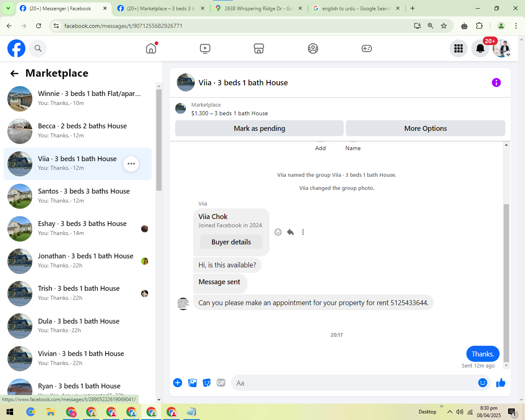This screenshot has height=420, width=525.
Task: Open Jonathan 3 beds 1 bath conversation
Action: click(78, 261)
